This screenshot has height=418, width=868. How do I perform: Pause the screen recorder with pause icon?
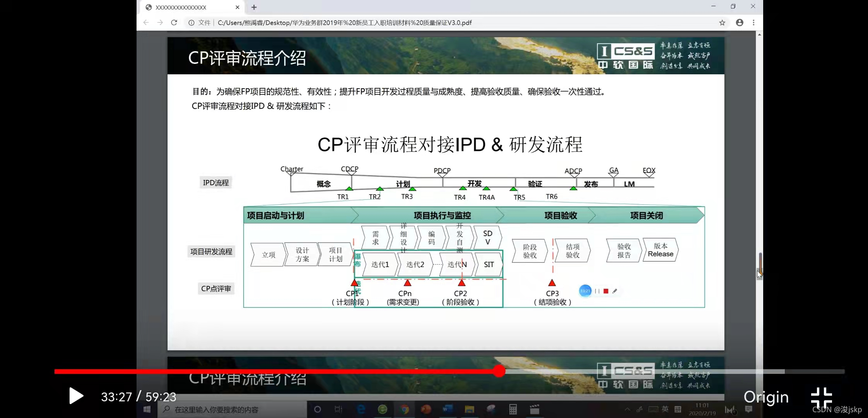pyautogui.click(x=597, y=291)
